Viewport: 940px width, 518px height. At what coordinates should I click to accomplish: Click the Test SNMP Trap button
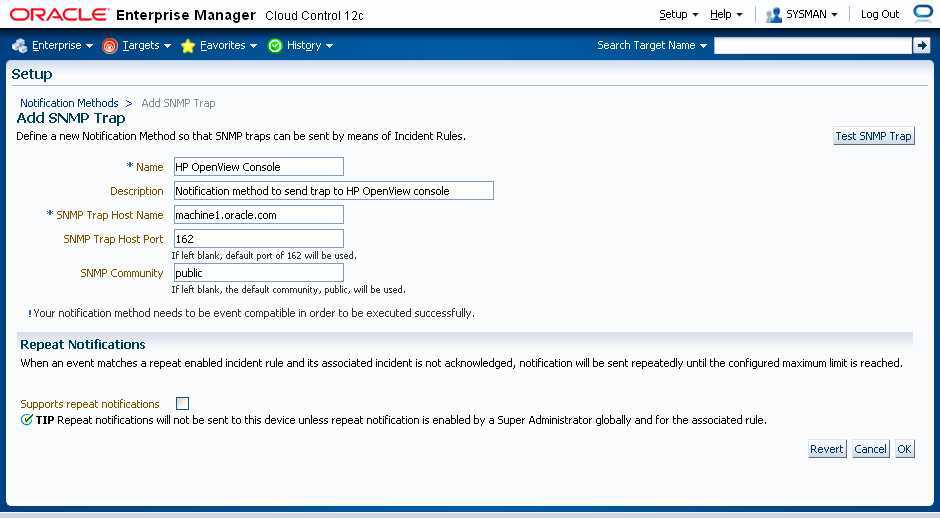click(x=873, y=136)
